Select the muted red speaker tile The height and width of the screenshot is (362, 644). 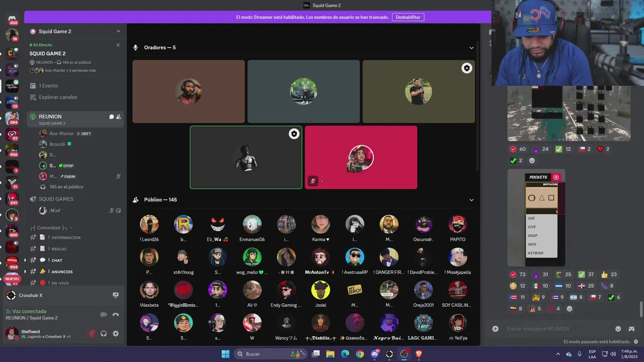(361, 157)
